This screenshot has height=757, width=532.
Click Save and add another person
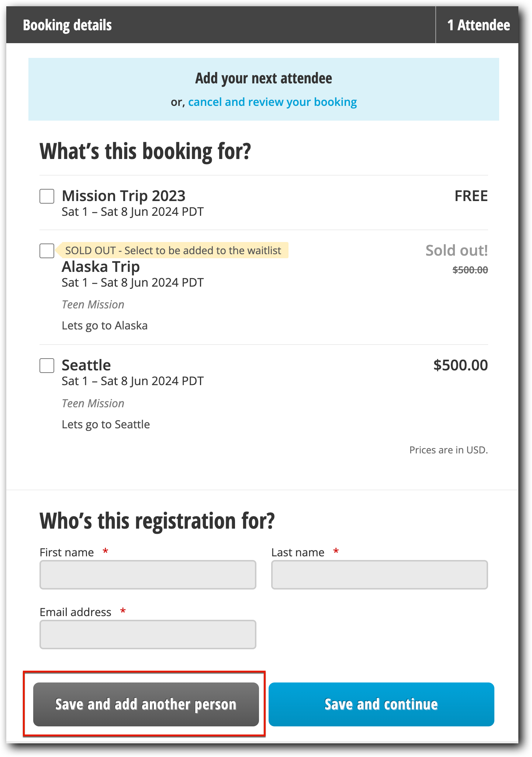145,705
